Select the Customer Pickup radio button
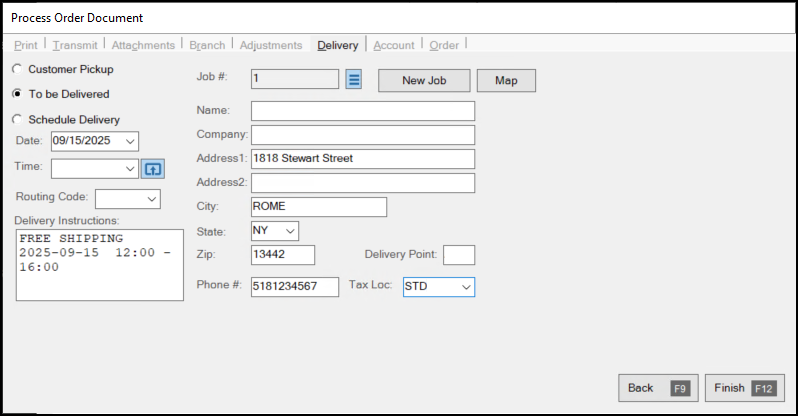The height and width of the screenshot is (416, 798). tap(15, 69)
